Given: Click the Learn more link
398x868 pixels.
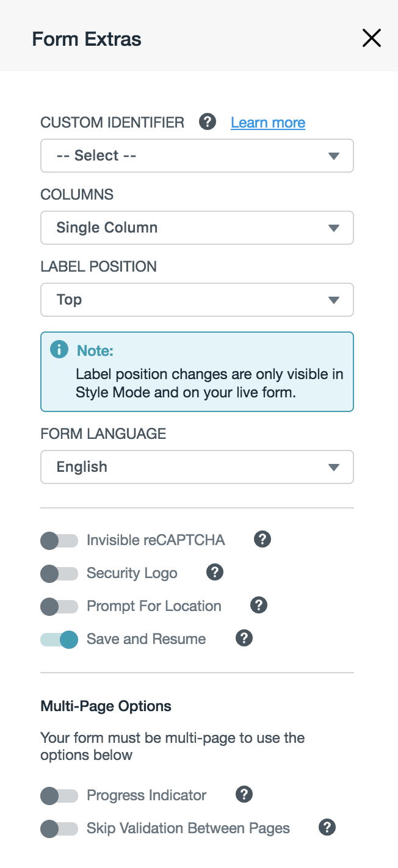Looking at the screenshot, I should coord(267,123).
